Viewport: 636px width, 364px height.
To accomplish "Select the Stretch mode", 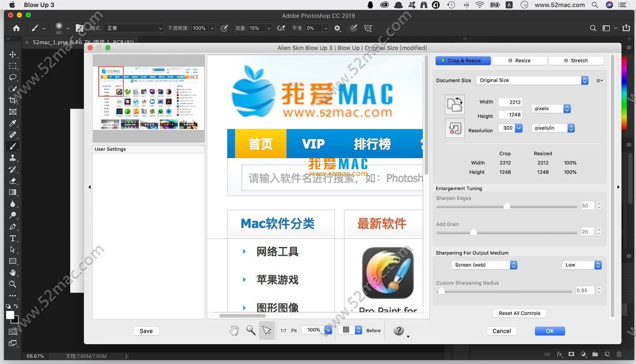I will click(x=576, y=61).
